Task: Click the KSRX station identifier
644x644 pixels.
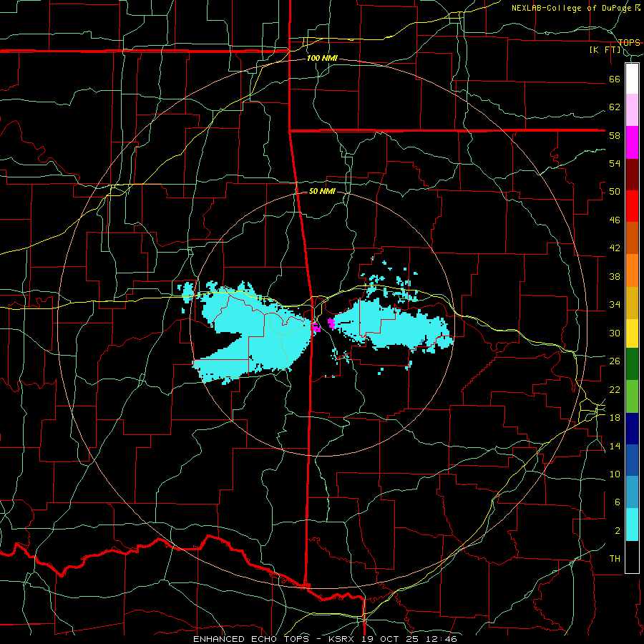Action: point(343,639)
